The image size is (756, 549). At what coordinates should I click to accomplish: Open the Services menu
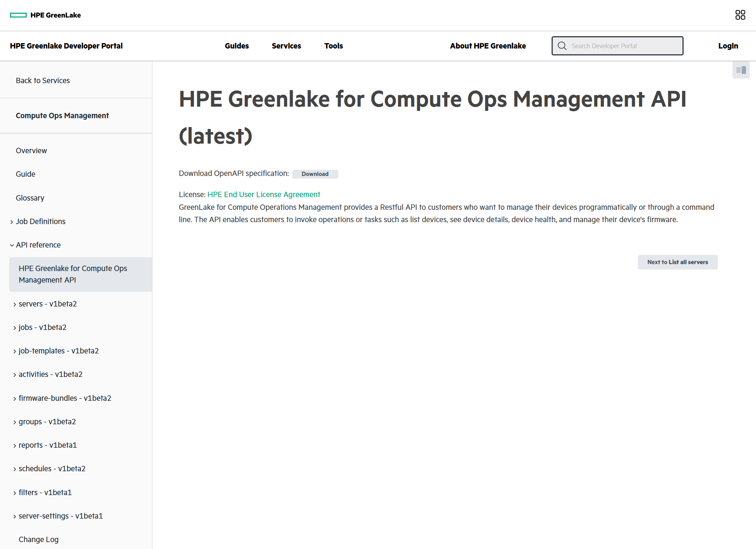tap(286, 46)
